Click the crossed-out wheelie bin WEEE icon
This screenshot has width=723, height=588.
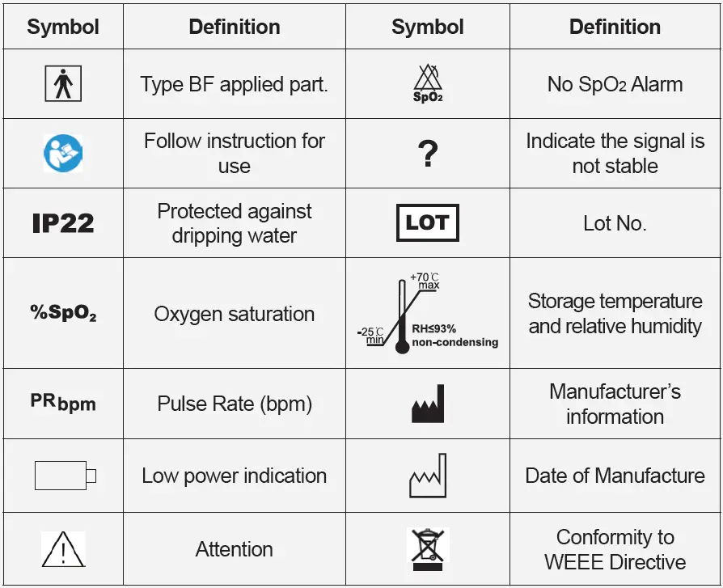[x=428, y=549]
